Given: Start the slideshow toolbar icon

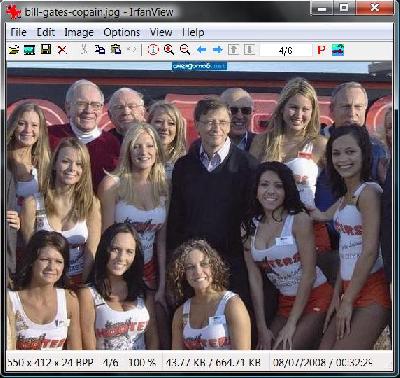Looking at the screenshot, I should point(29,50).
